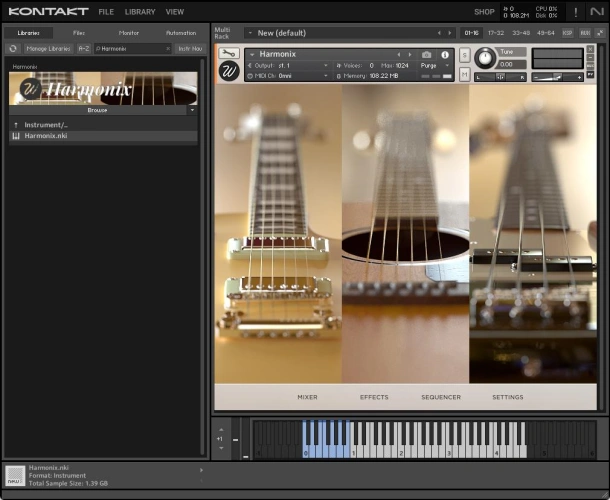Toggle Solo on the Harmonix instrument

tap(465, 55)
